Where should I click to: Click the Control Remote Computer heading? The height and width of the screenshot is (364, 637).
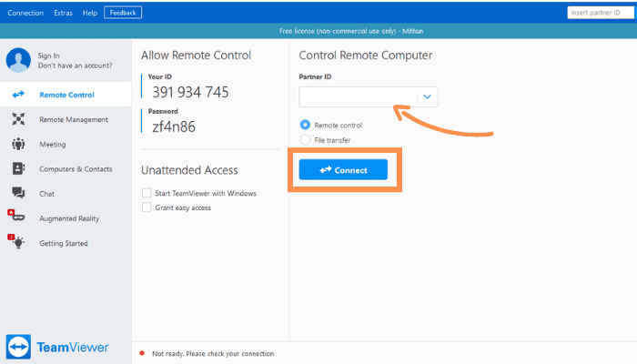click(x=366, y=56)
